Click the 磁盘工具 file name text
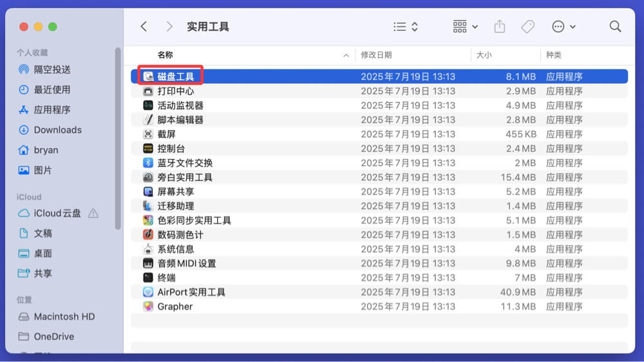 point(175,77)
